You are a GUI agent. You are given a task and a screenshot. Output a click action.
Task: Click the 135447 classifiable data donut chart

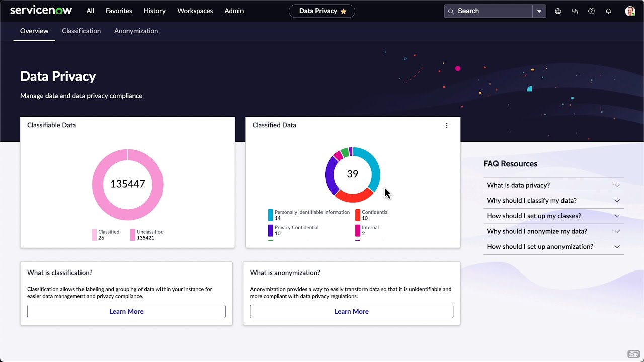pos(128,184)
